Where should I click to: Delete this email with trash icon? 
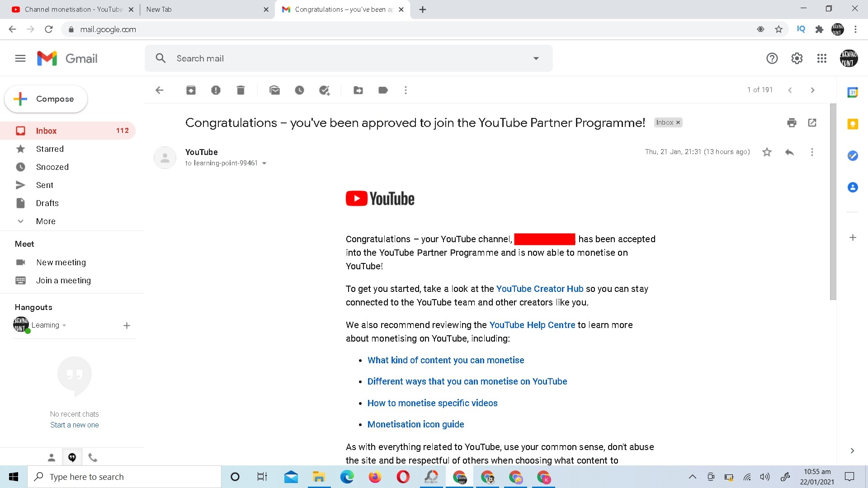(241, 90)
